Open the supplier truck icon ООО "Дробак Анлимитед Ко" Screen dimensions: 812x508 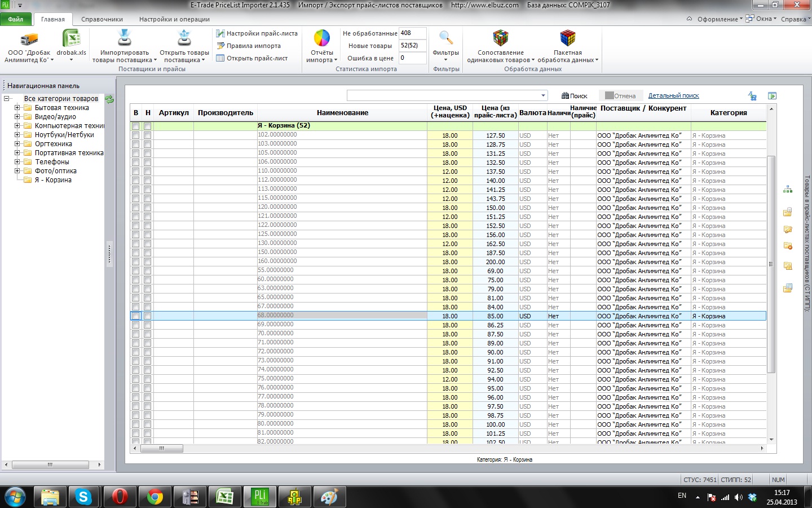pyautogui.click(x=29, y=40)
